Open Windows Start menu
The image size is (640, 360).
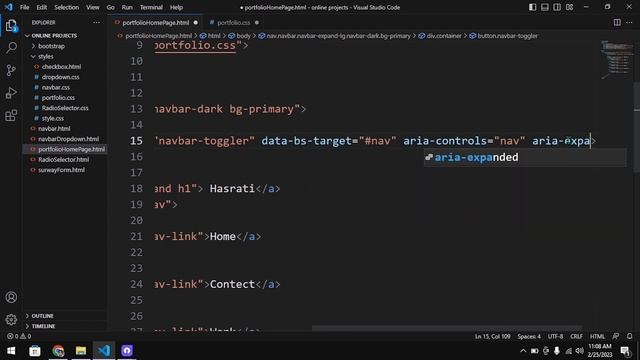pos(11,351)
